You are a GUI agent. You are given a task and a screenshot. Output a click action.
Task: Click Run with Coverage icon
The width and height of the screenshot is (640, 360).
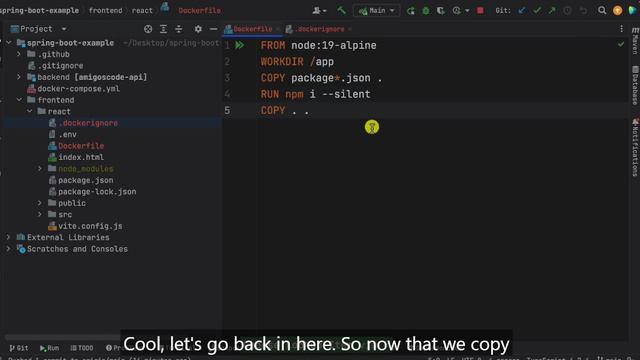pos(441,11)
